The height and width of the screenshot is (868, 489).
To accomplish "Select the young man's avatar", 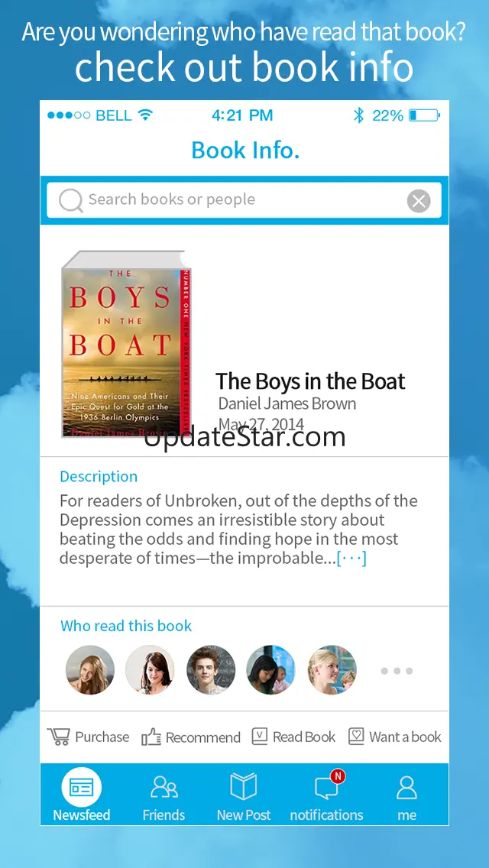I will point(211,670).
